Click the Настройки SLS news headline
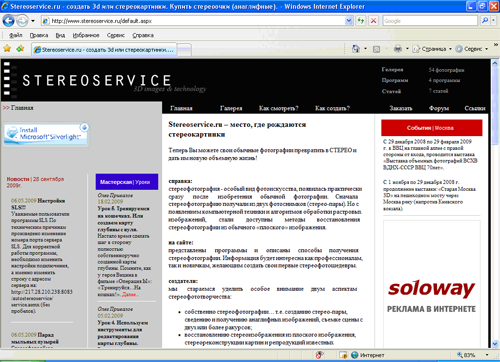The height and width of the screenshot is (362, 500). click(38, 204)
